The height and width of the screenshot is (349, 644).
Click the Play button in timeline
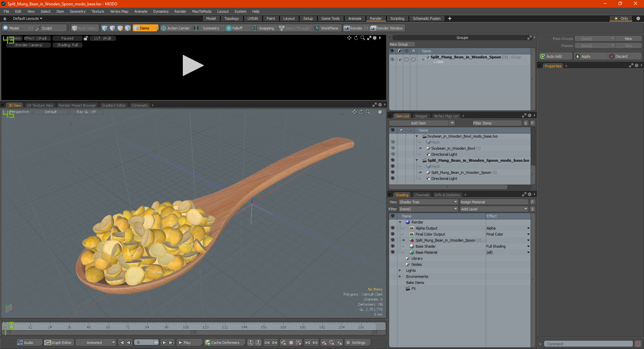[189, 343]
